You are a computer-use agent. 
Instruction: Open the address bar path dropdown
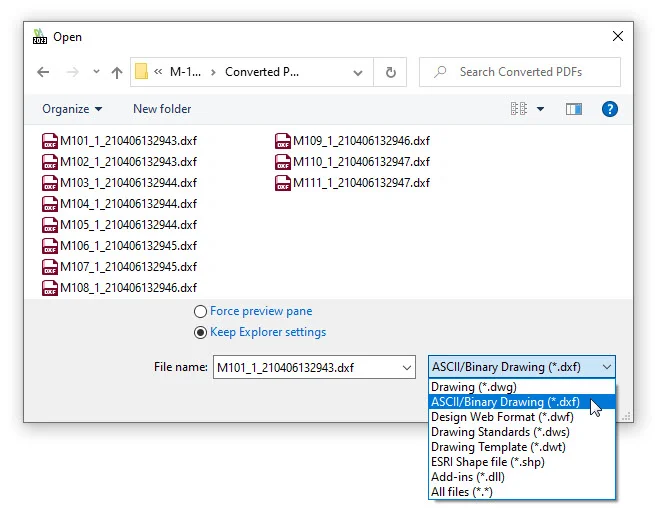(x=359, y=72)
